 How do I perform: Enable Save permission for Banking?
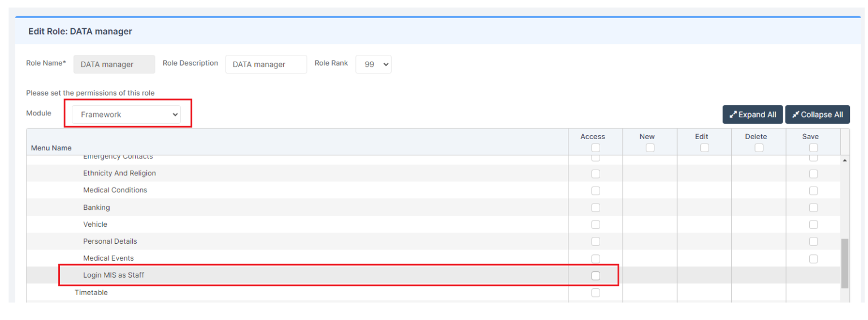(x=813, y=207)
